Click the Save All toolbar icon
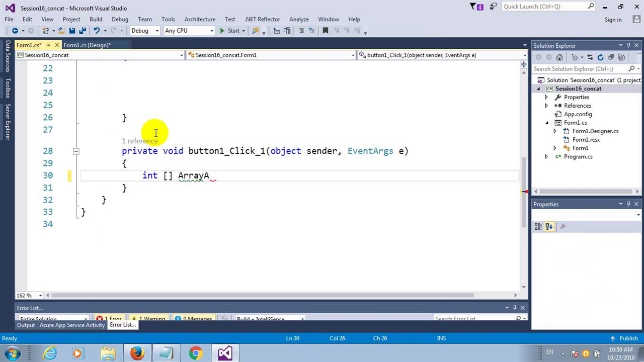 (x=83, y=31)
